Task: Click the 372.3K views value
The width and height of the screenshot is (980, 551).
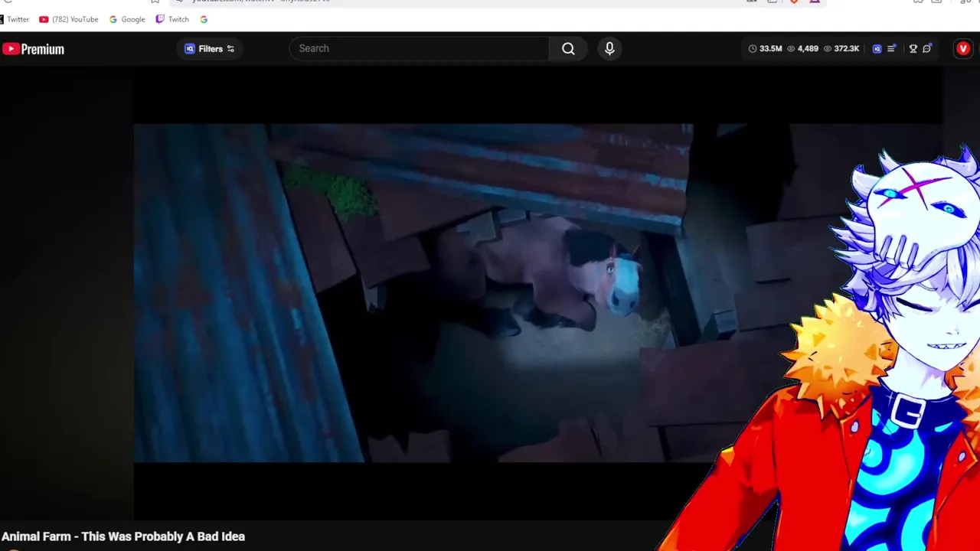Action: [x=847, y=49]
